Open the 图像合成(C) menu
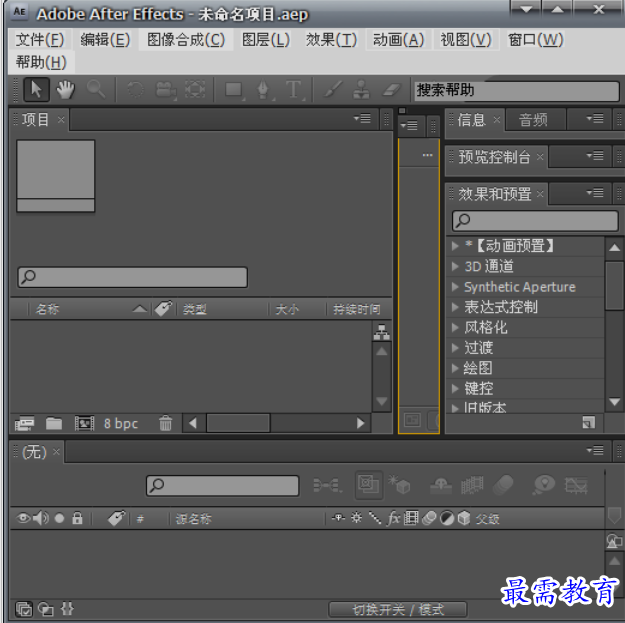This screenshot has width=625, height=623. [x=186, y=39]
